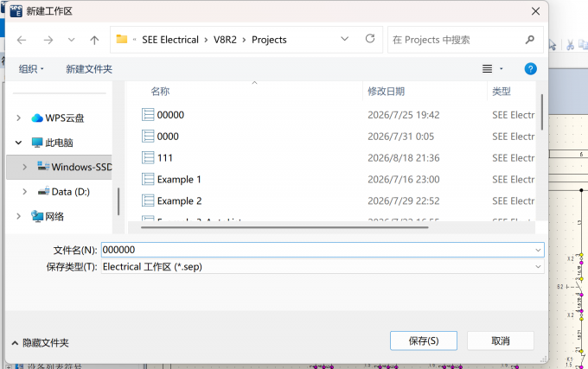Select Projects in the address path
The width and height of the screenshot is (588, 369).
269,40
